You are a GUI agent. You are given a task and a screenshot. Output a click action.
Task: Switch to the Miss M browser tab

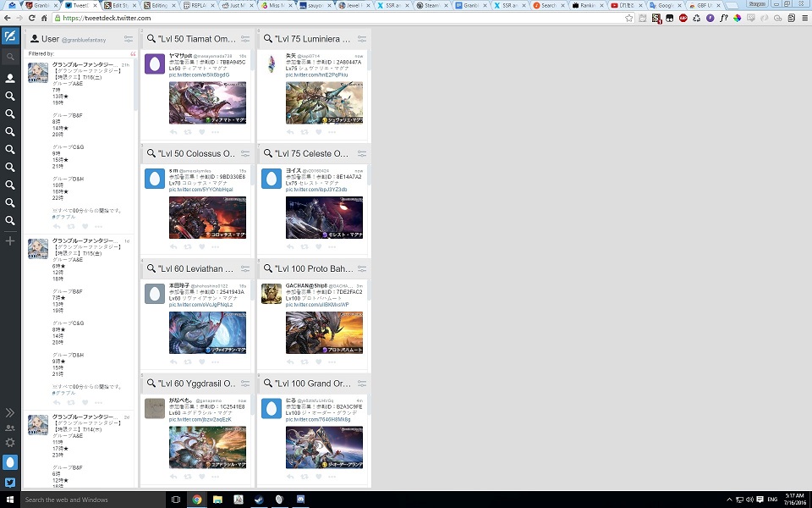tap(275, 5)
